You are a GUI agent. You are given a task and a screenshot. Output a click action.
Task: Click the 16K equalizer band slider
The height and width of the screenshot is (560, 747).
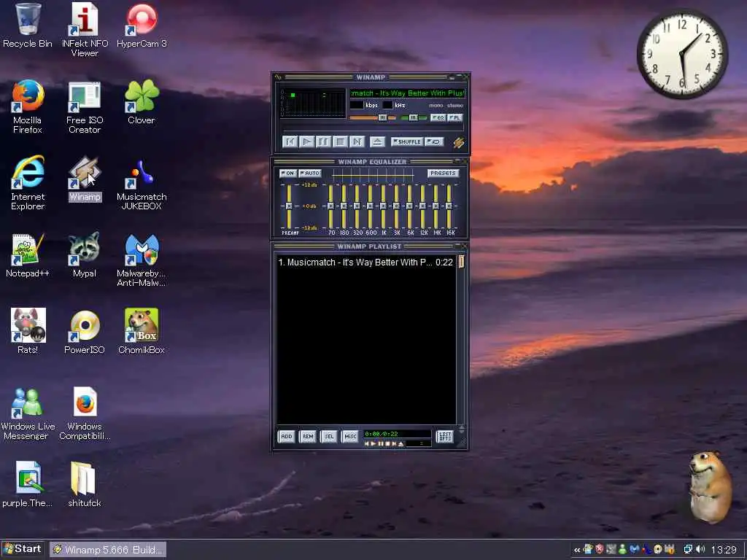pyautogui.click(x=449, y=206)
